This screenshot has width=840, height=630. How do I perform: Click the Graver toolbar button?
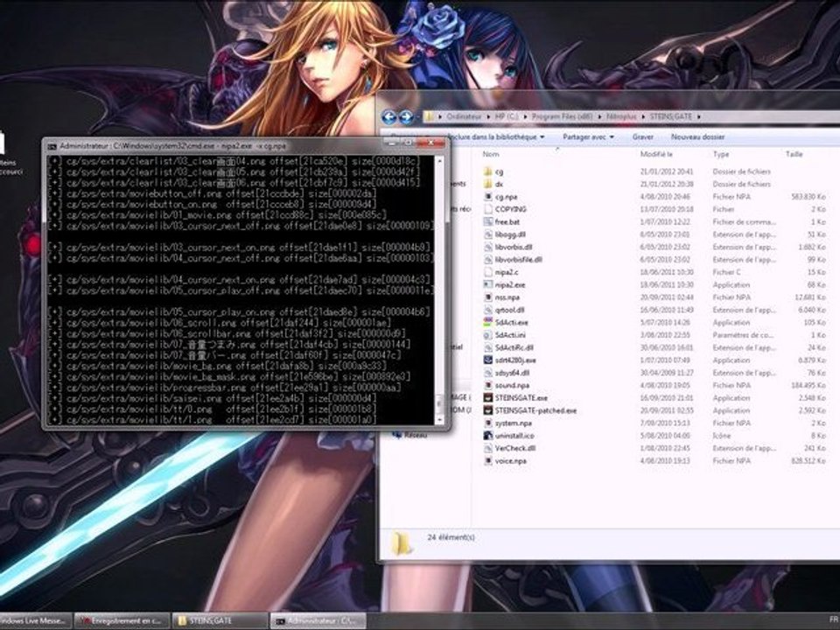(x=643, y=137)
